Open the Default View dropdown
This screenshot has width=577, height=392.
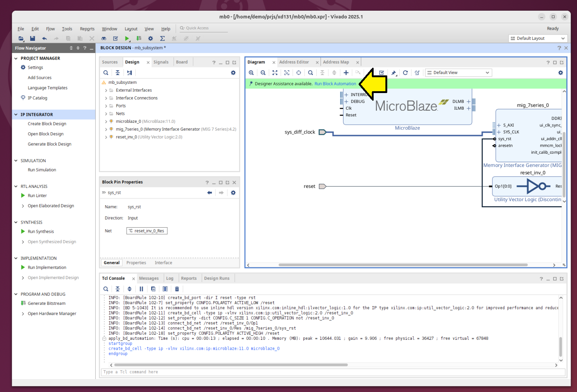tap(459, 73)
